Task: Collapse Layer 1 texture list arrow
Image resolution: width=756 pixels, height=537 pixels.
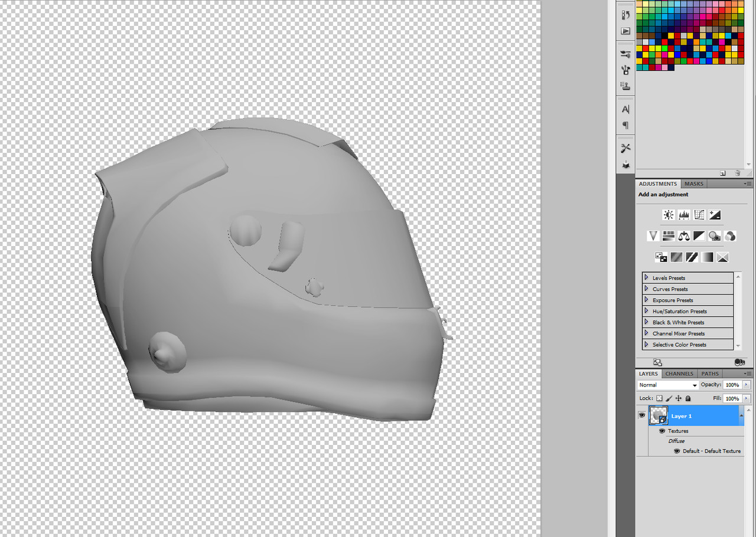Action: coord(742,415)
